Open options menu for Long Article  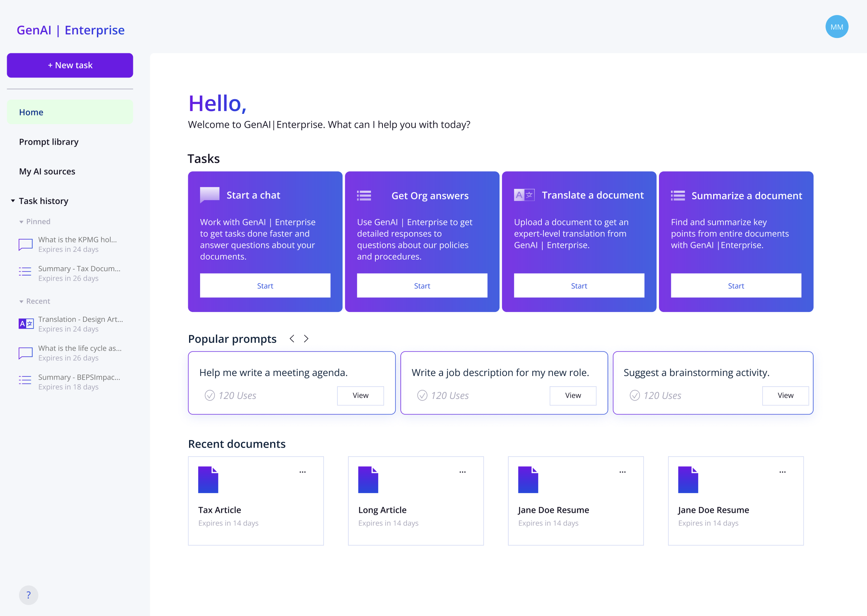(462, 472)
